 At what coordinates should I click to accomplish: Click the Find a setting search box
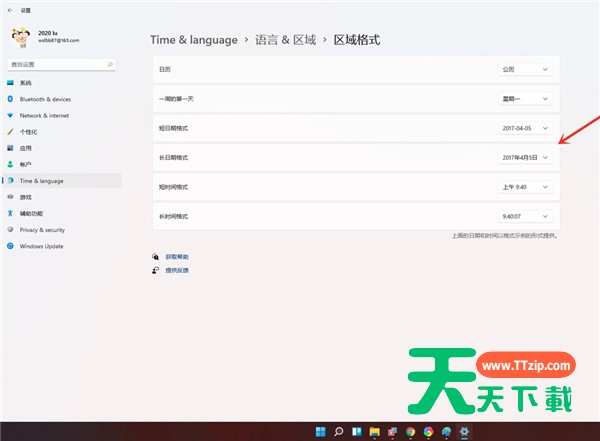62,64
